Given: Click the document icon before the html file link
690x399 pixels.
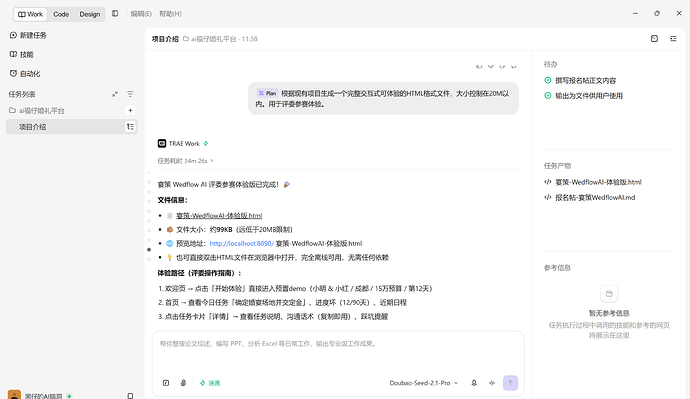Looking at the screenshot, I should [x=169, y=216].
